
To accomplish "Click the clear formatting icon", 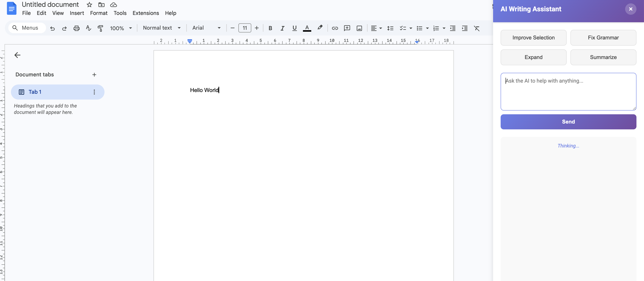I will pyautogui.click(x=476, y=28).
